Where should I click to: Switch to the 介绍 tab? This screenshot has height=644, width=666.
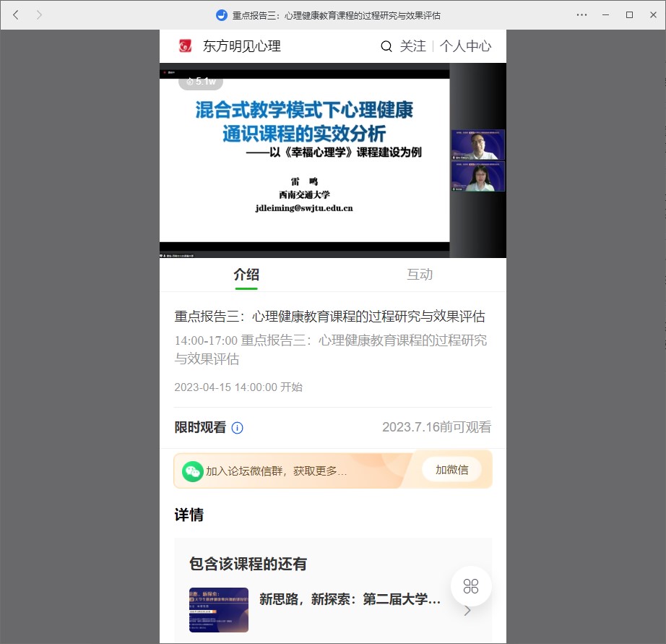coord(246,275)
